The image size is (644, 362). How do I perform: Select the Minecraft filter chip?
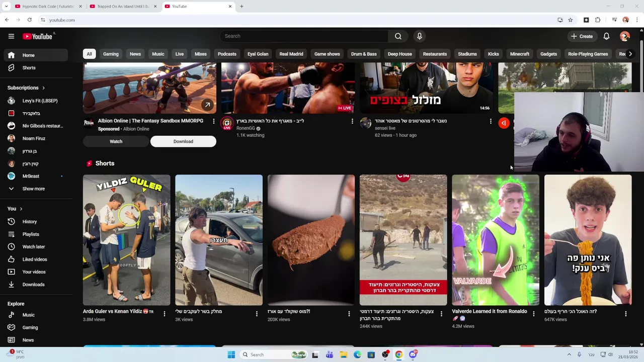click(x=520, y=54)
